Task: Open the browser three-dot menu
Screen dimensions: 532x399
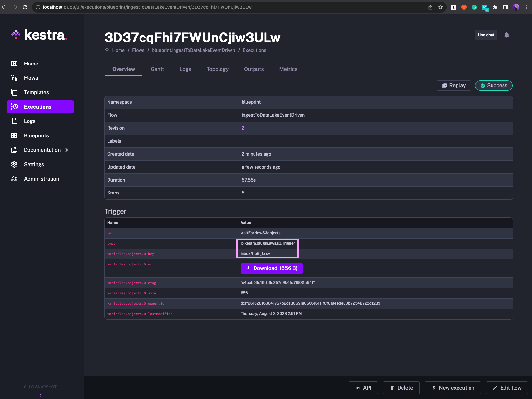Action: coord(526,7)
